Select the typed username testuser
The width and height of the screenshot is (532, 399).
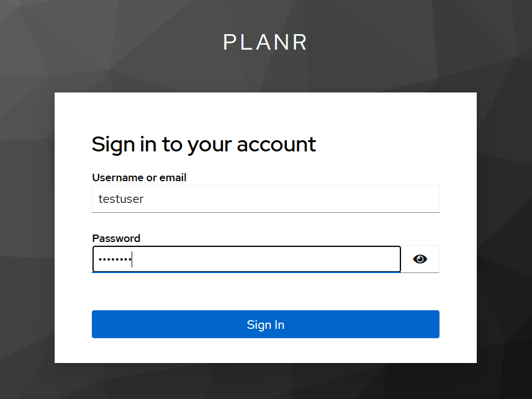tap(119, 199)
